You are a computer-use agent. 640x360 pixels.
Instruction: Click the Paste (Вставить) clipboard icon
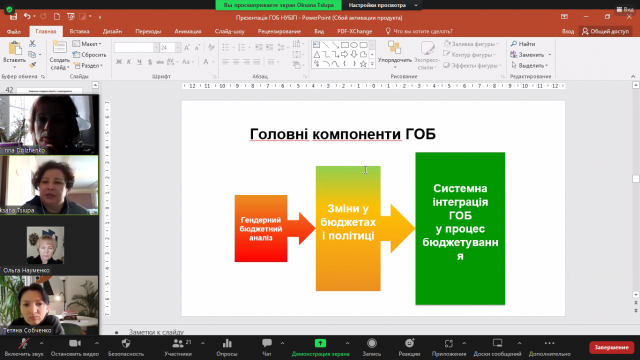pos(15,48)
